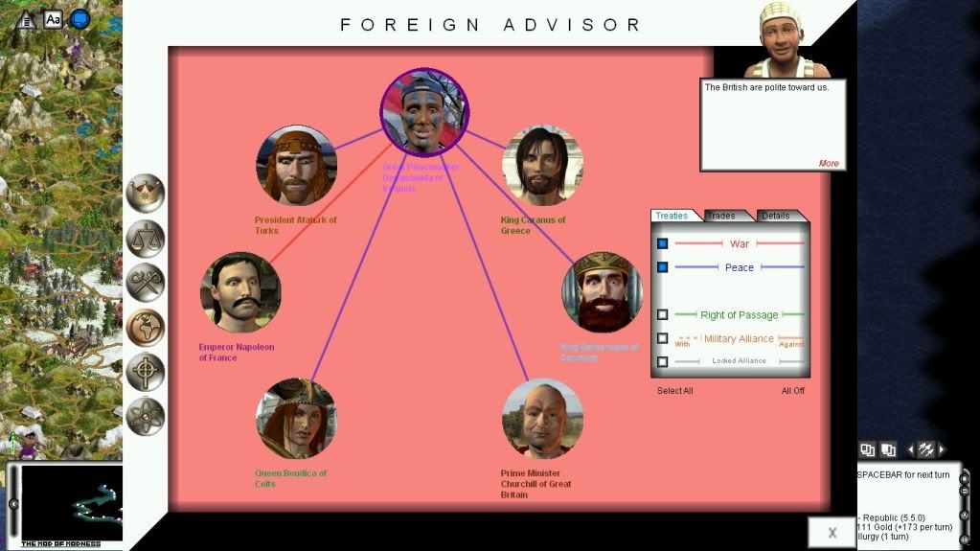Click the Aa Civilopedia icon
The image size is (980, 551).
(x=53, y=19)
